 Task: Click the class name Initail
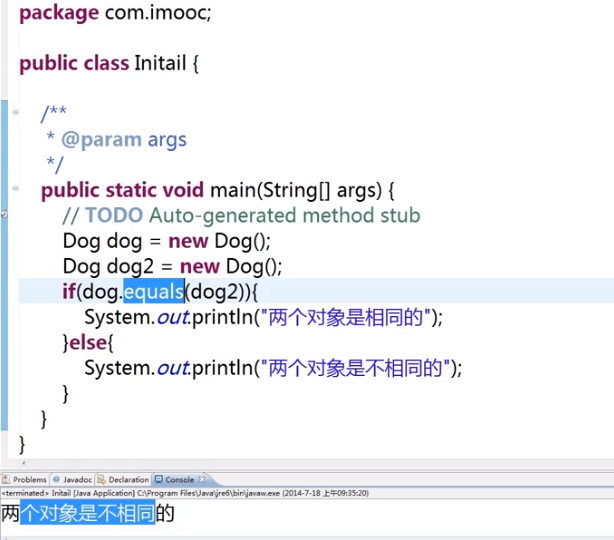coord(160,63)
